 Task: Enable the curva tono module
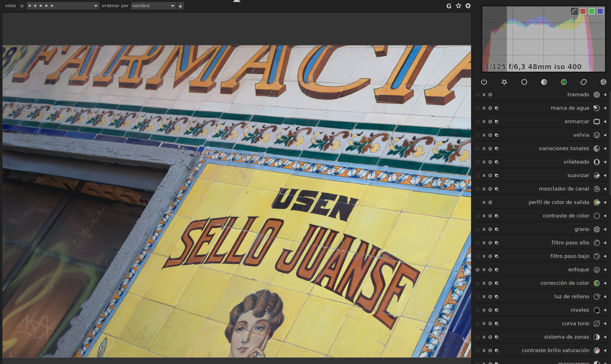(478, 324)
